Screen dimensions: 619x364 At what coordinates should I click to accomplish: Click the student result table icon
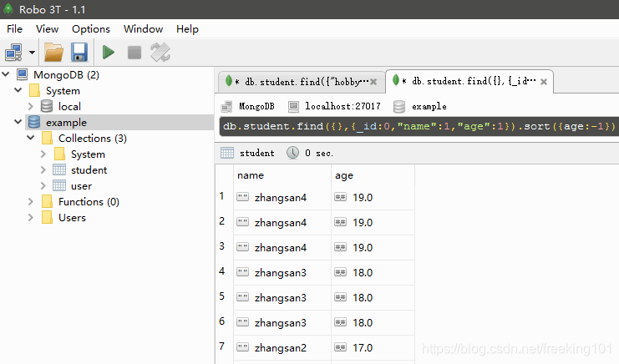227,153
